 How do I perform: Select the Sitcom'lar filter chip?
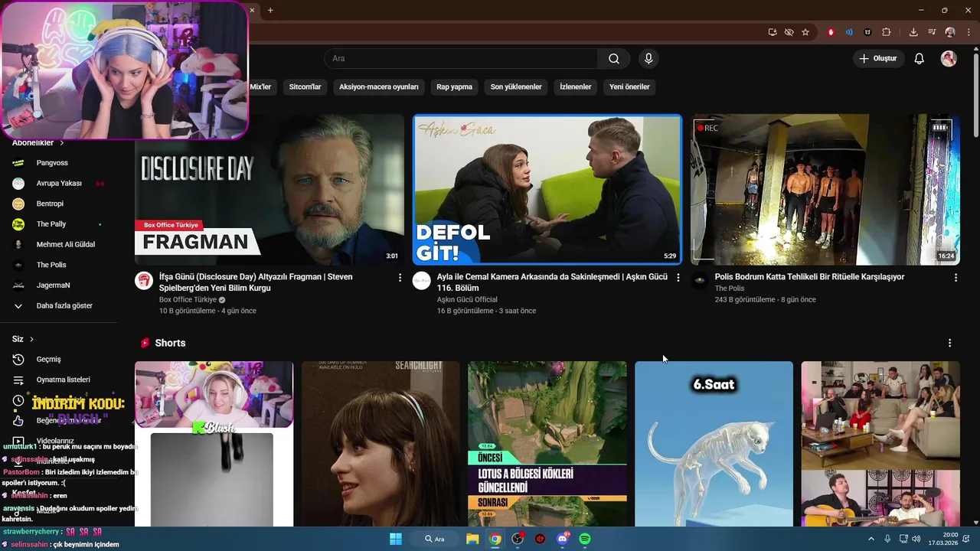click(305, 86)
